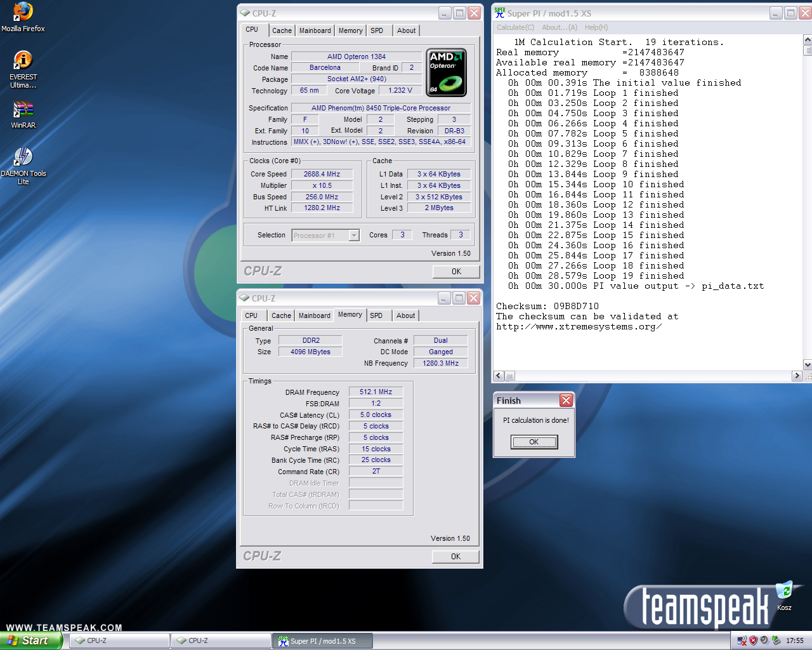Click the Socket AM2+ (940) package value

pos(357,79)
